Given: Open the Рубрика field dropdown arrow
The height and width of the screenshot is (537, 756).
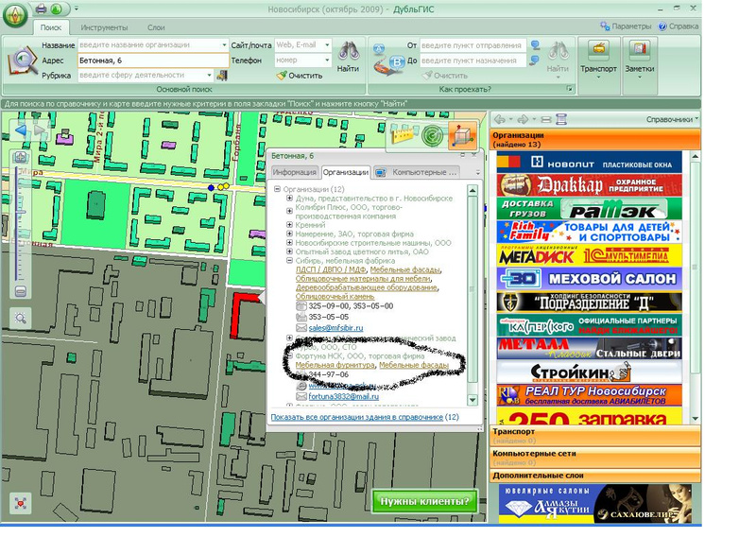Looking at the screenshot, I should click(x=209, y=76).
